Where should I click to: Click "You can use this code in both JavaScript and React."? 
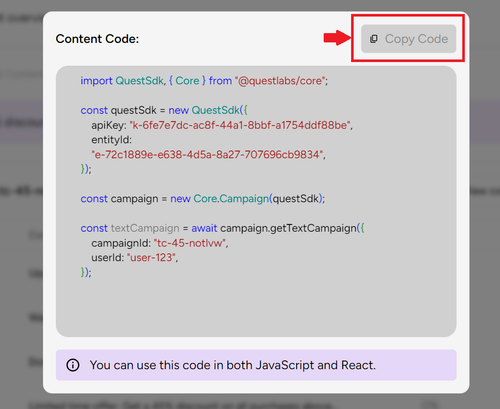coord(233,365)
